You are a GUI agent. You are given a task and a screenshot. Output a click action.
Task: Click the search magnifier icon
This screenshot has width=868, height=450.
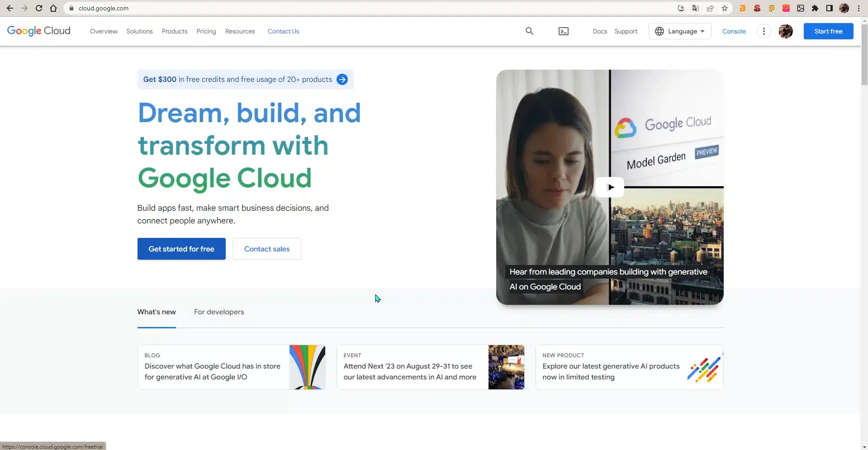[x=529, y=31]
